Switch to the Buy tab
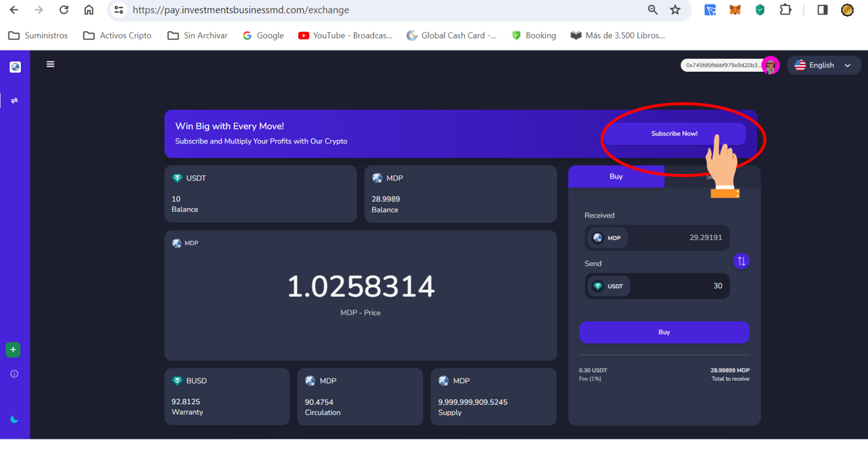The width and height of the screenshot is (868, 454). pos(616,177)
